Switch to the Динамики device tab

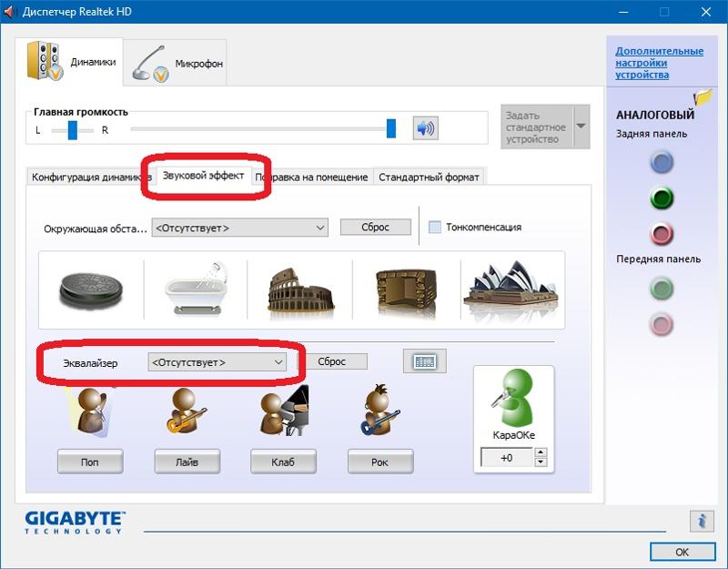tap(69, 61)
